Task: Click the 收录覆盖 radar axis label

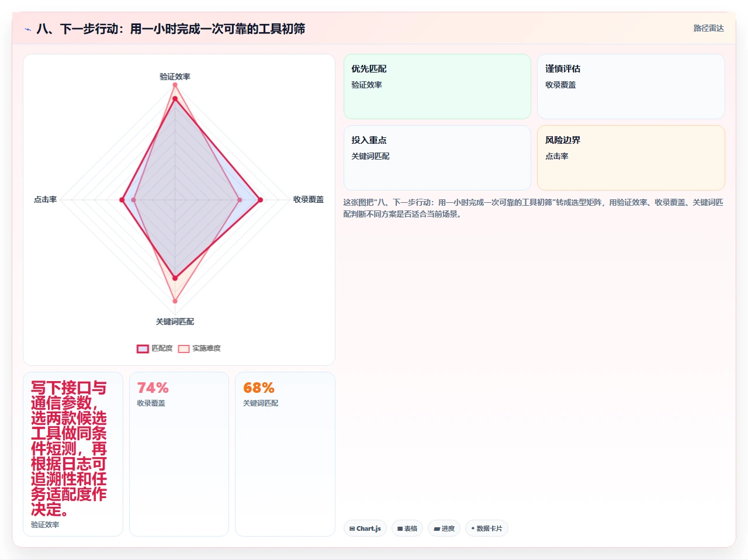Action: point(308,199)
